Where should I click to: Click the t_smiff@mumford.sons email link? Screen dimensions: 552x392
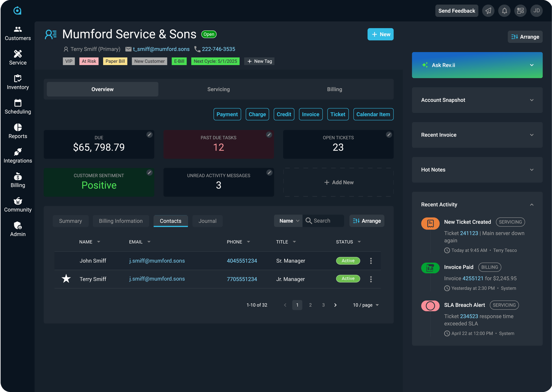point(161,49)
